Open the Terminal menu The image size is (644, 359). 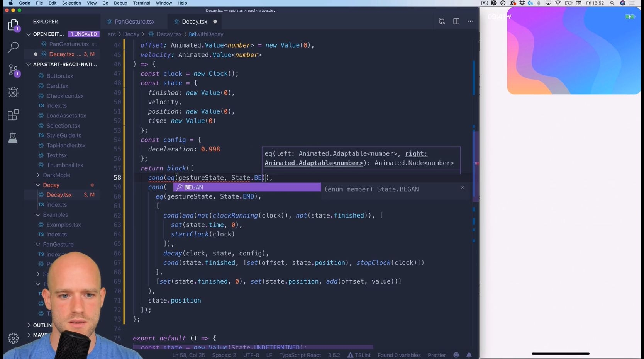[x=141, y=3]
